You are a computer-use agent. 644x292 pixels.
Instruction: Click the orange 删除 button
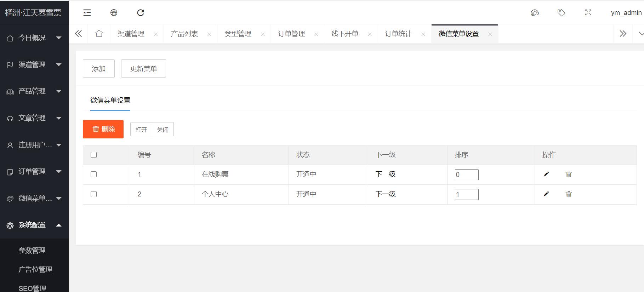click(x=103, y=129)
